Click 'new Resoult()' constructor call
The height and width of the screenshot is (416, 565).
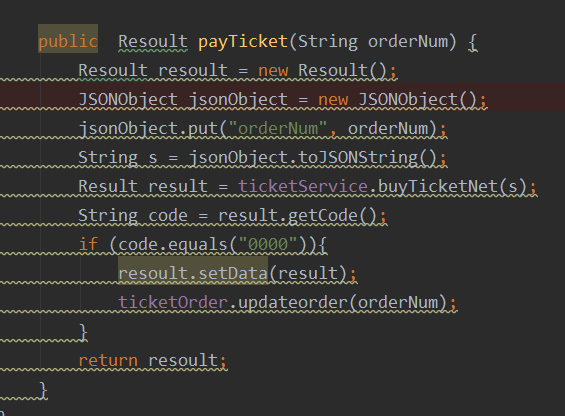pyautogui.click(x=322, y=70)
